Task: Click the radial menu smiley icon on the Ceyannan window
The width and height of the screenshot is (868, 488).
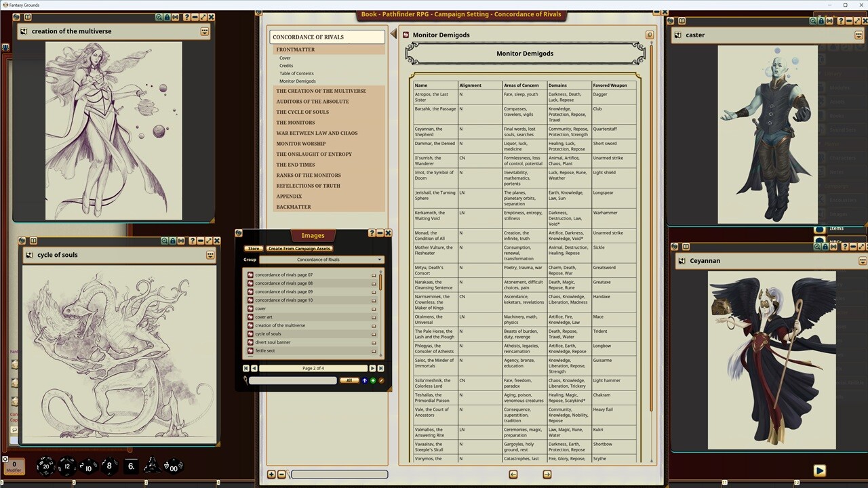Action: point(862,260)
